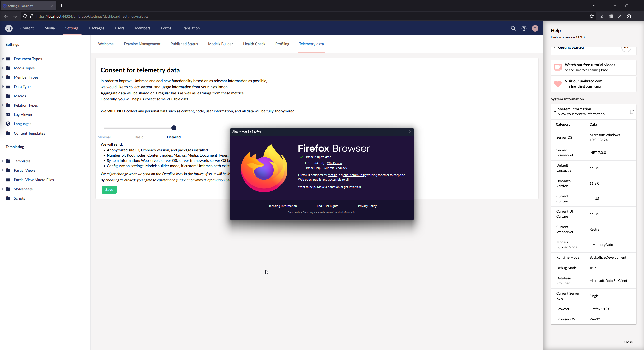Bookmark the page with the star icon
Screen dimensions: 644x350
tap(592, 16)
